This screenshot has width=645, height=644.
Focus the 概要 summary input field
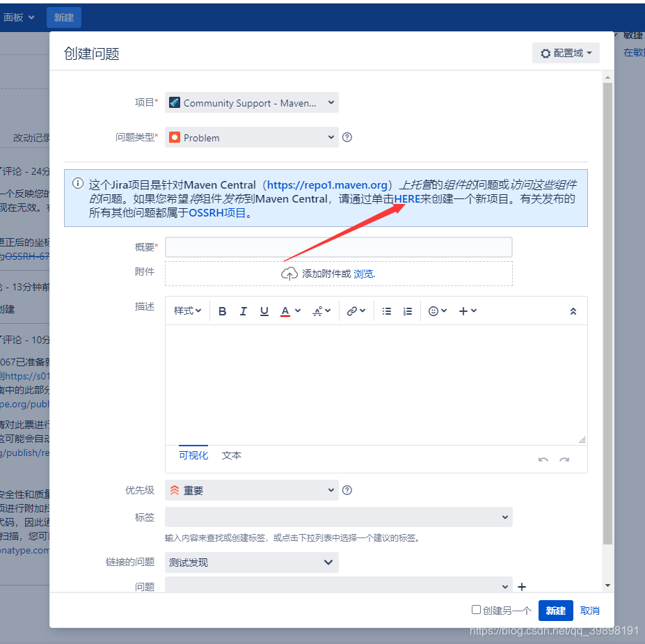(339, 247)
